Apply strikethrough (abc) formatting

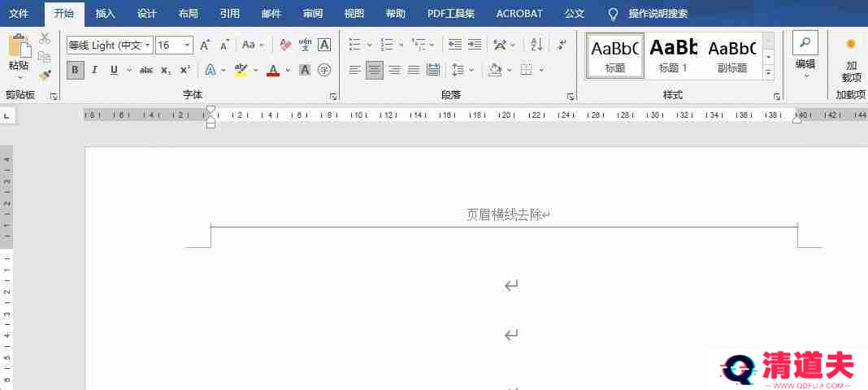[x=146, y=70]
